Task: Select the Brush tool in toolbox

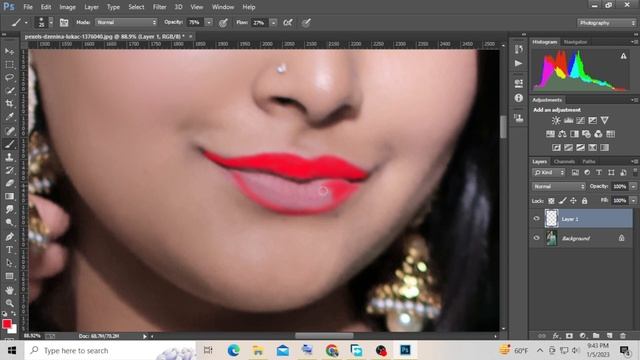Action: tap(9, 144)
